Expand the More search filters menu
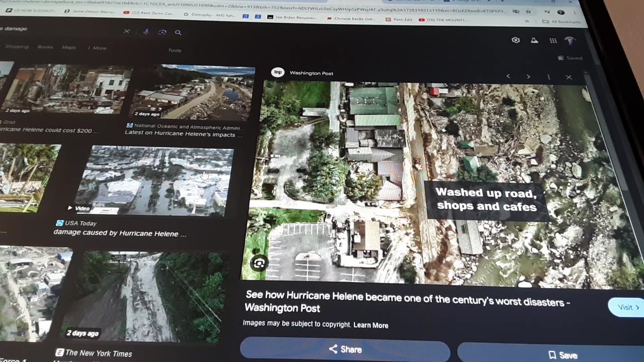Image resolution: width=644 pixels, height=362 pixels. 98,48
